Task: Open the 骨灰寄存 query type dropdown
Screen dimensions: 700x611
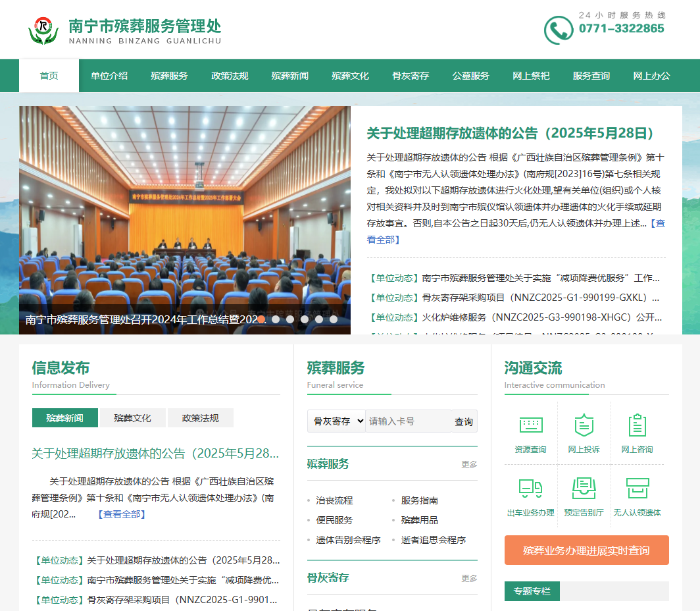Action: coord(337,421)
